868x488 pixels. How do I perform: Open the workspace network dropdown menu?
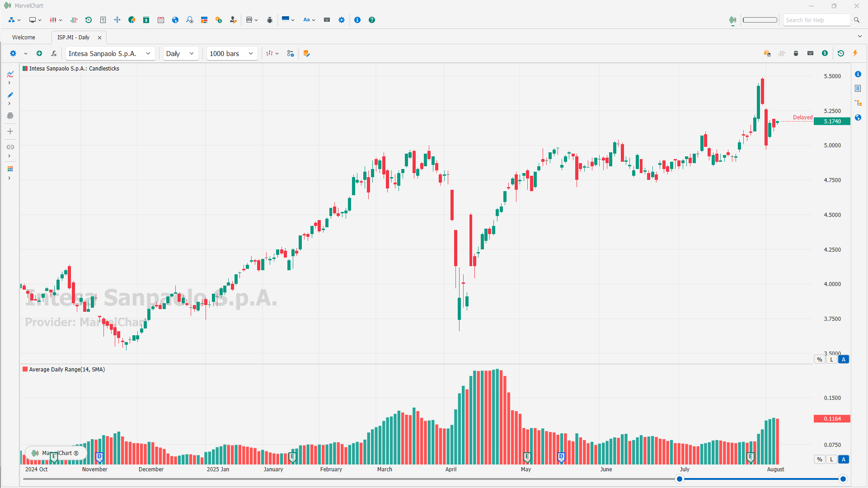point(14,20)
